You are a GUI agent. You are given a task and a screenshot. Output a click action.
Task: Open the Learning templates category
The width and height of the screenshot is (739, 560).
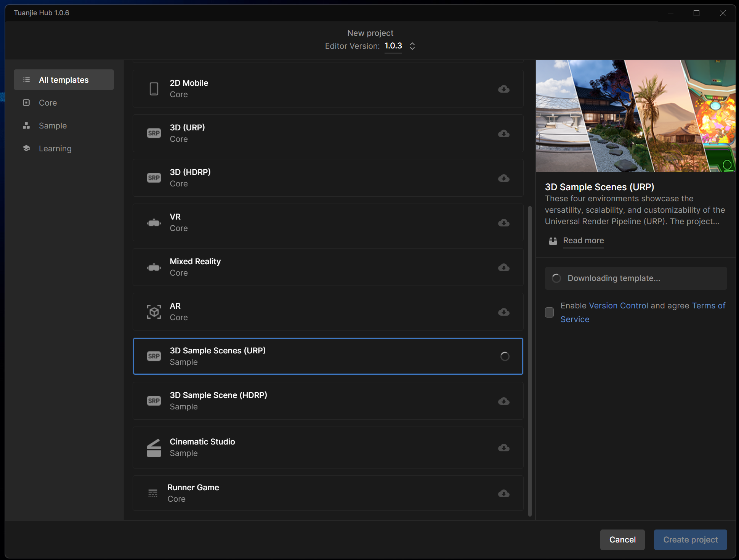click(x=55, y=149)
